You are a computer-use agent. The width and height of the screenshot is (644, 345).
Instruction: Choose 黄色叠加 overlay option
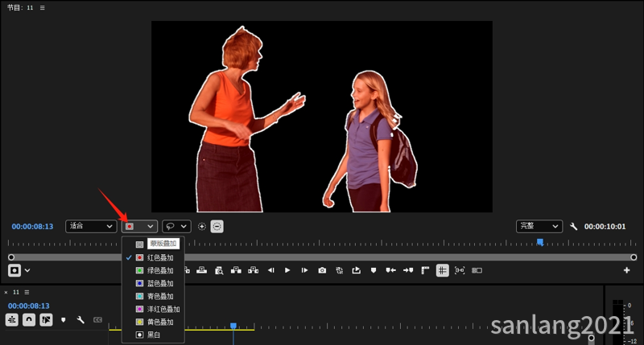153,322
